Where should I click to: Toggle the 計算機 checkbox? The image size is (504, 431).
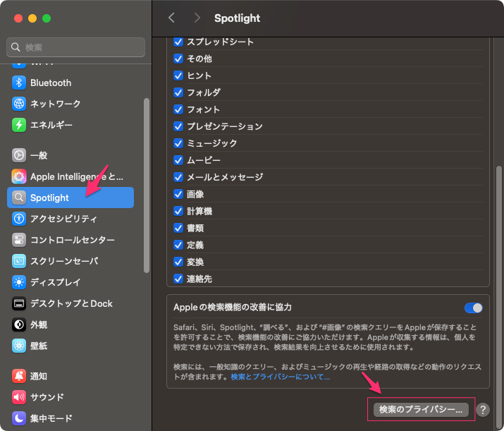(x=178, y=212)
